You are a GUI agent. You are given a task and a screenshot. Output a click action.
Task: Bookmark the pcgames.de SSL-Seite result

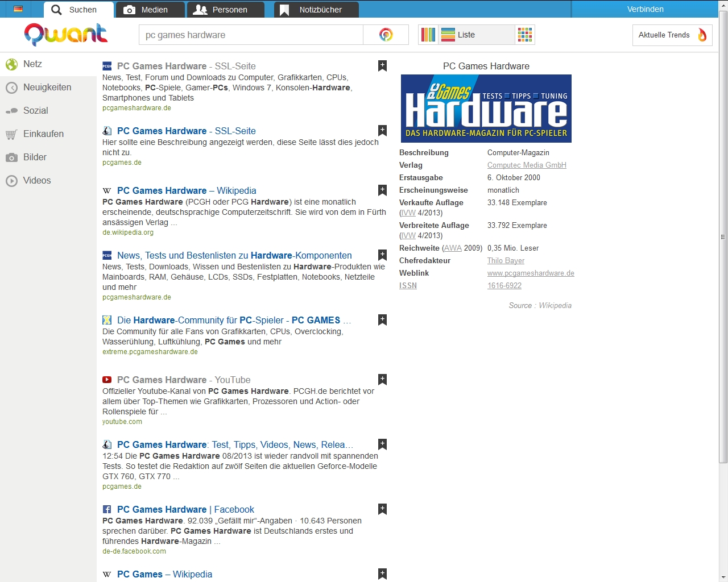click(383, 131)
